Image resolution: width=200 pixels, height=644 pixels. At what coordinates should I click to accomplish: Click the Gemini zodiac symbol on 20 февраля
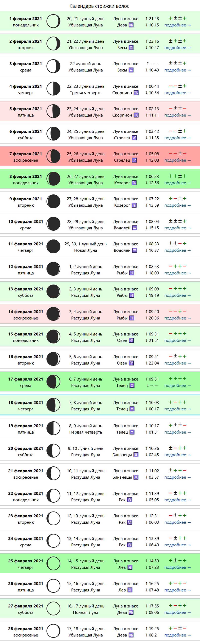click(136, 455)
